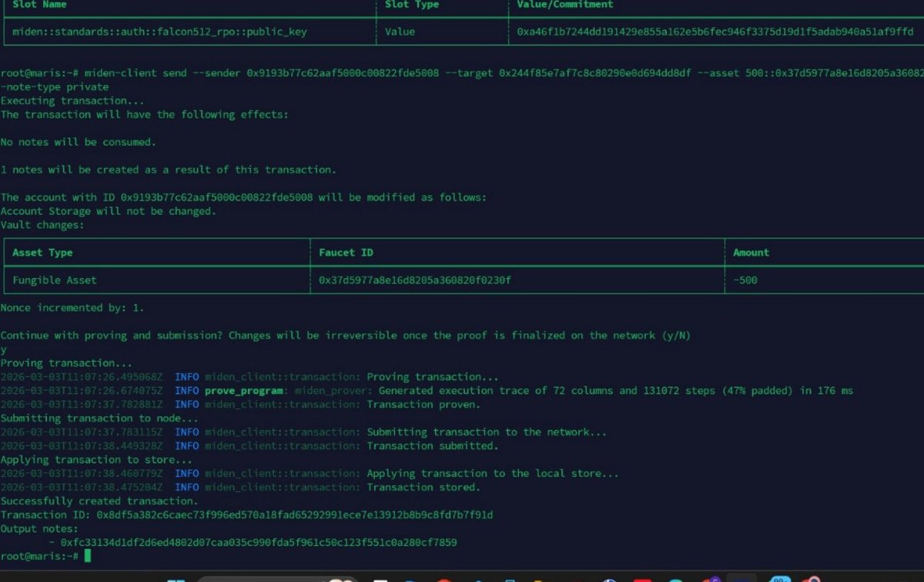Click the "Faucet ID" column header

click(x=346, y=253)
